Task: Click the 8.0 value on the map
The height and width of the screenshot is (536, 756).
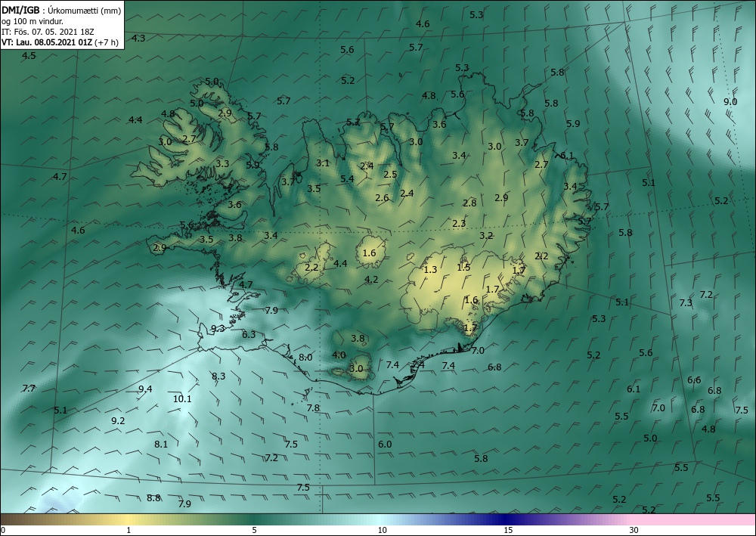Action: point(305,358)
